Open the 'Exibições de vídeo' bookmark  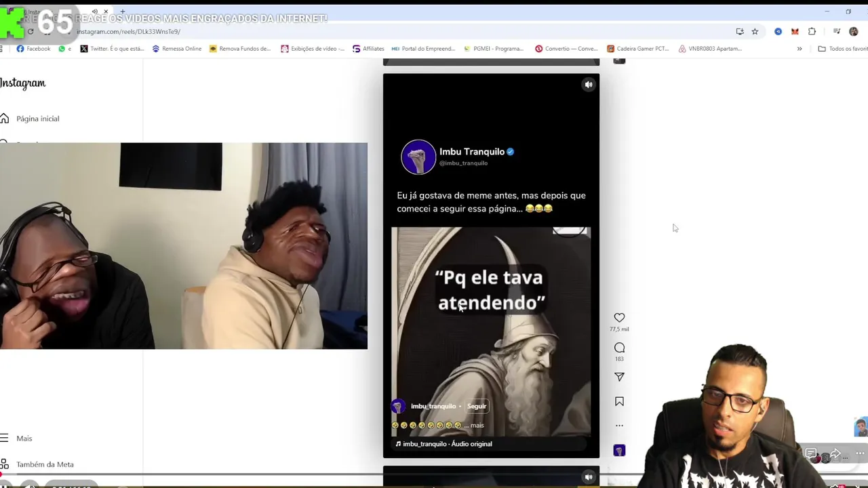click(313, 49)
